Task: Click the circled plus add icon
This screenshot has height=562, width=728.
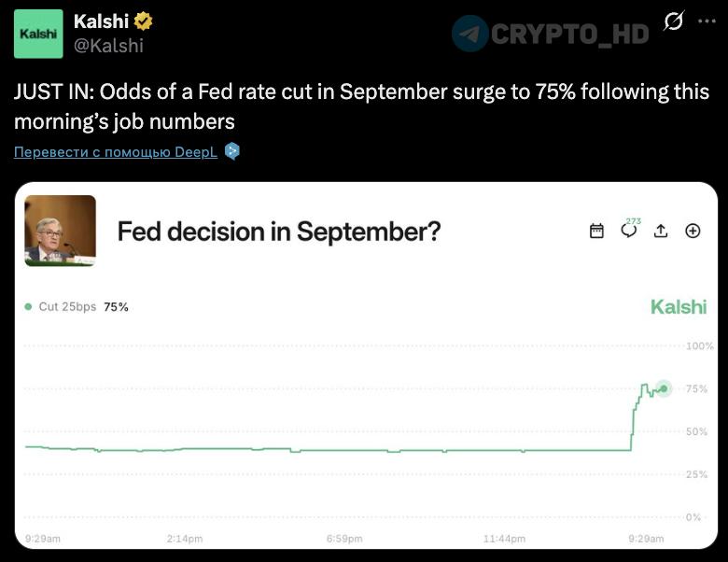Action: [693, 231]
